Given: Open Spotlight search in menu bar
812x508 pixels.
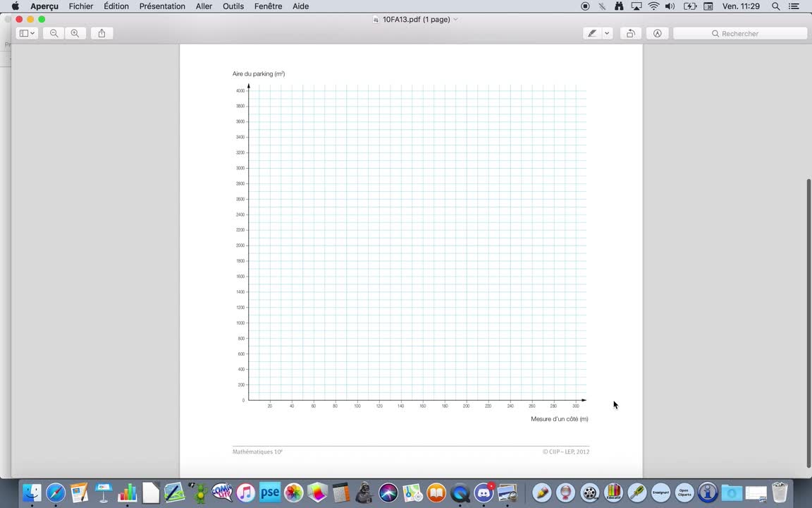Looking at the screenshot, I should [x=776, y=6].
